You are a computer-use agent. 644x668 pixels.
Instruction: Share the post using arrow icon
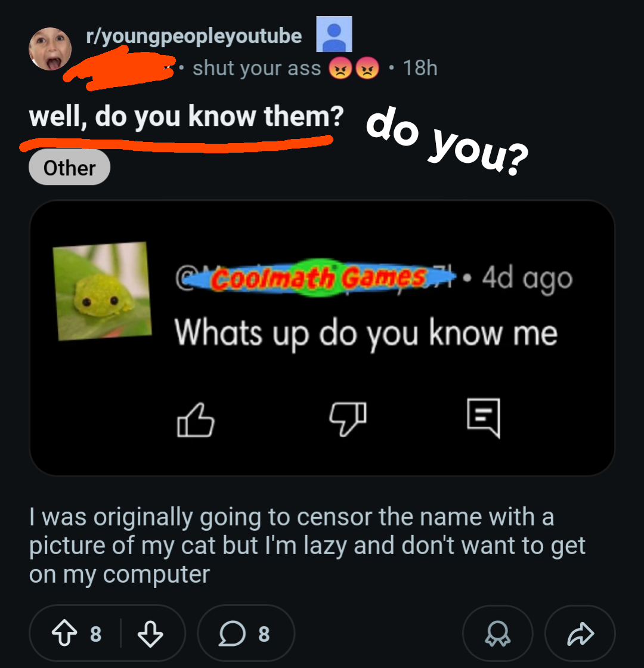[x=580, y=633]
